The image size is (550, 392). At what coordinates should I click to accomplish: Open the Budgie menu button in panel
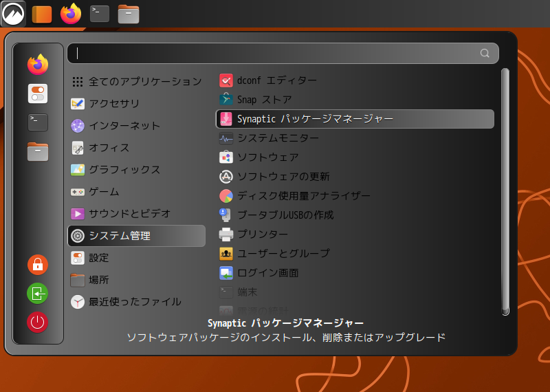tap(13, 14)
